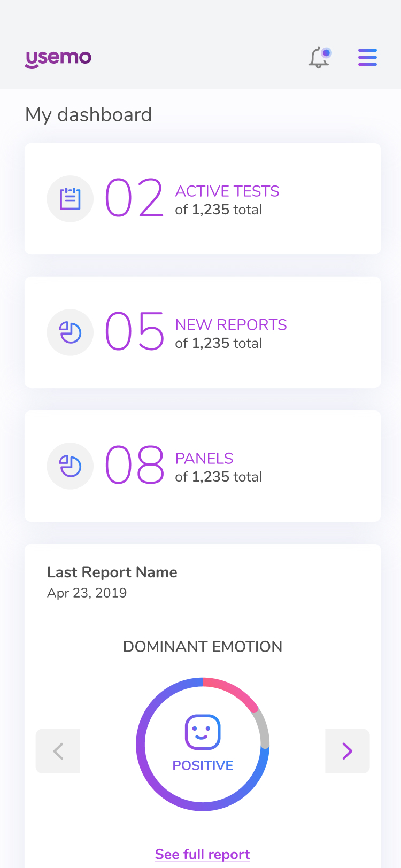Click the ACTIVE TESTS label
Image resolution: width=401 pixels, height=868 pixels.
click(x=227, y=191)
